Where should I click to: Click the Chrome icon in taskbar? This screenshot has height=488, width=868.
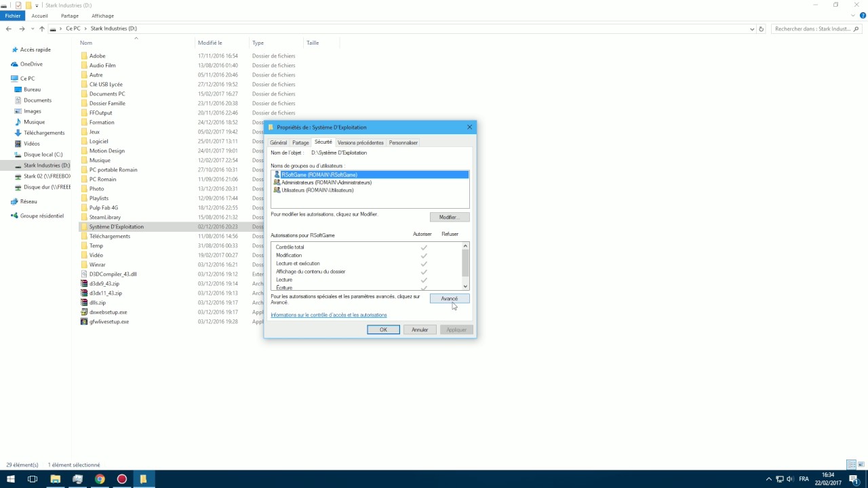point(100,479)
